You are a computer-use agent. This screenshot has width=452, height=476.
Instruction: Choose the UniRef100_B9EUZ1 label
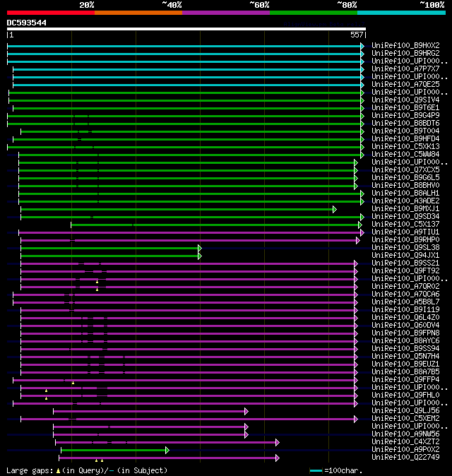tap(405, 364)
